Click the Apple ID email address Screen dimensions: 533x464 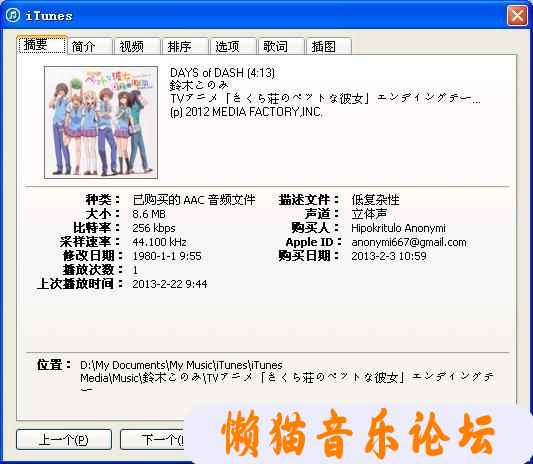(409, 242)
